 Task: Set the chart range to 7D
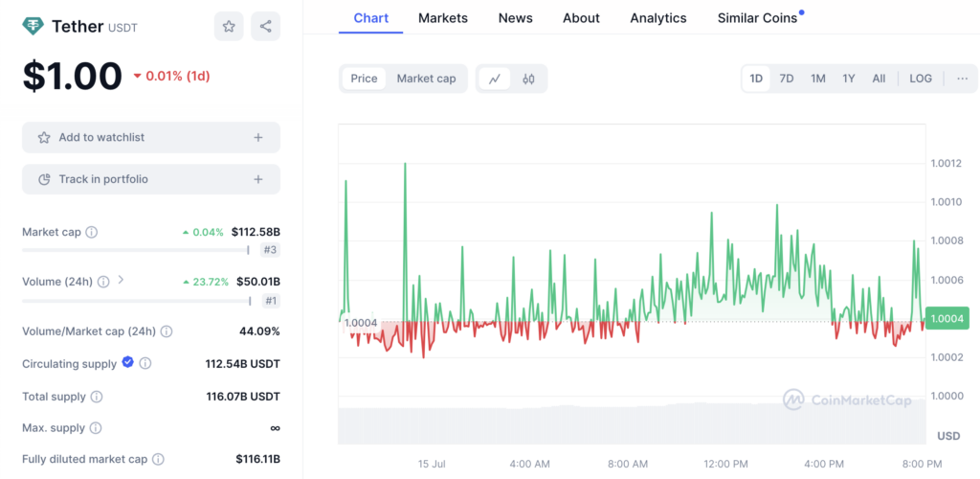[x=787, y=79]
